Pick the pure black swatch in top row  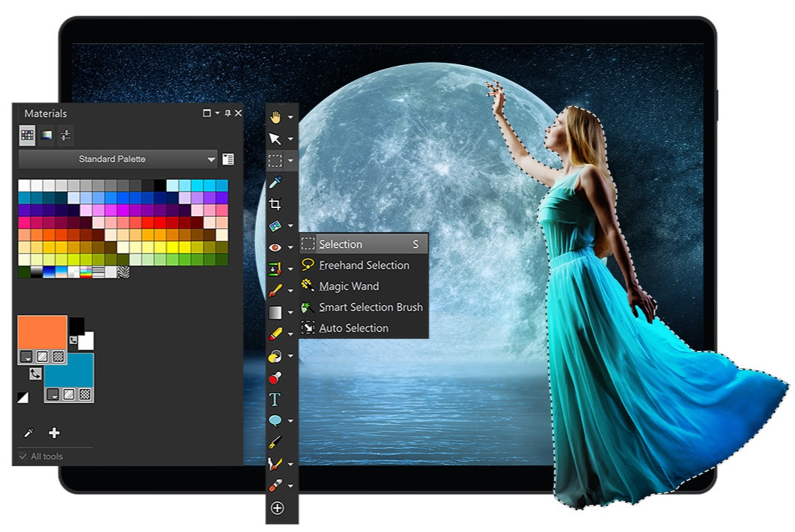(159, 186)
